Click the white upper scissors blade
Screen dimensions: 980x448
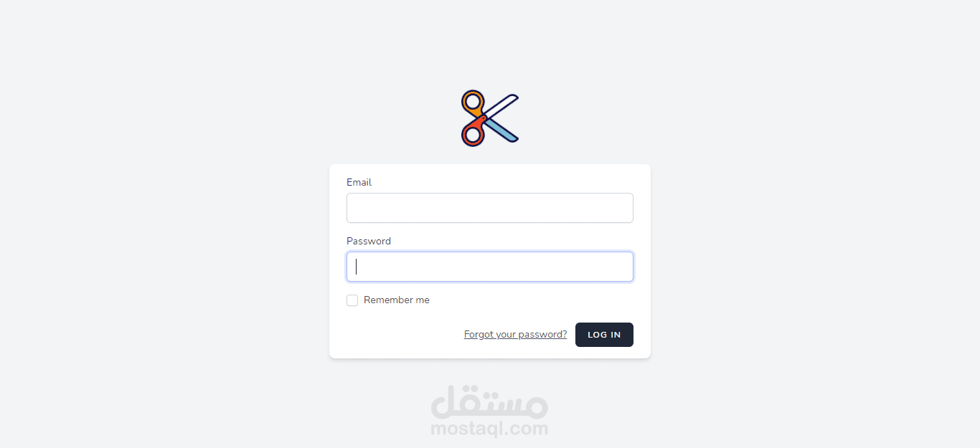502,105
